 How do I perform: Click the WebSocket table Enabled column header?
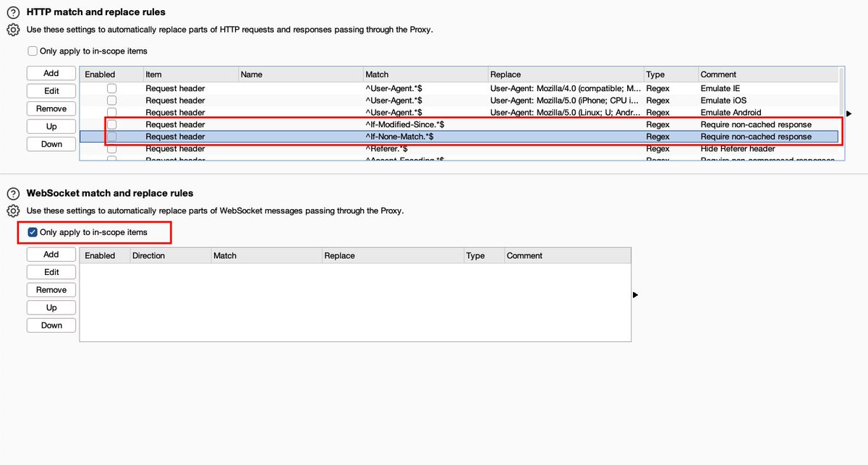[103, 255]
